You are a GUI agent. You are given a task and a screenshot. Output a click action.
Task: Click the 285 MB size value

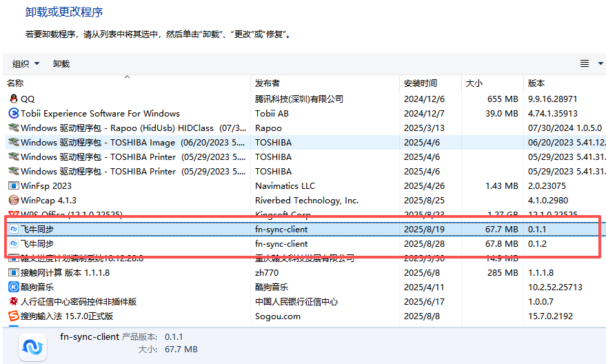[x=503, y=273]
